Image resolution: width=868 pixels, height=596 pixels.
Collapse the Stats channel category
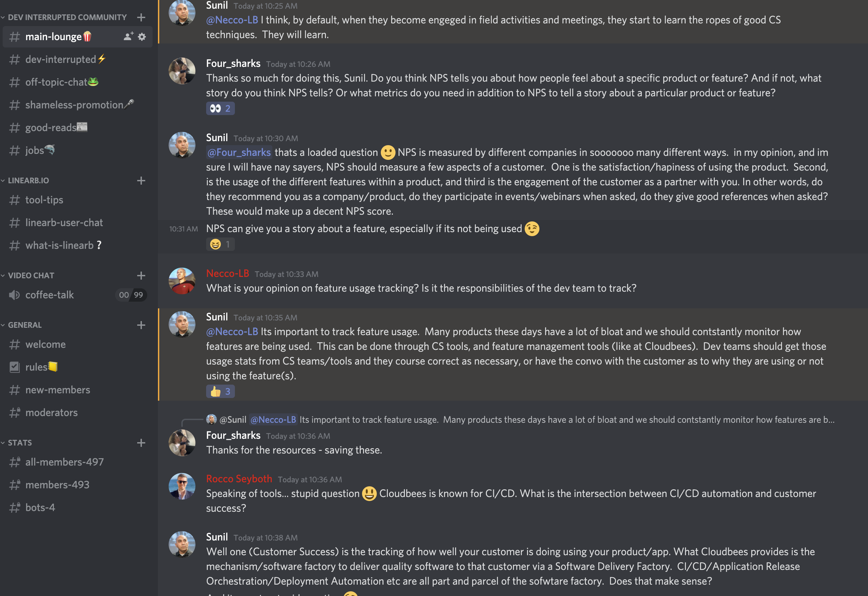tap(19, 443)
